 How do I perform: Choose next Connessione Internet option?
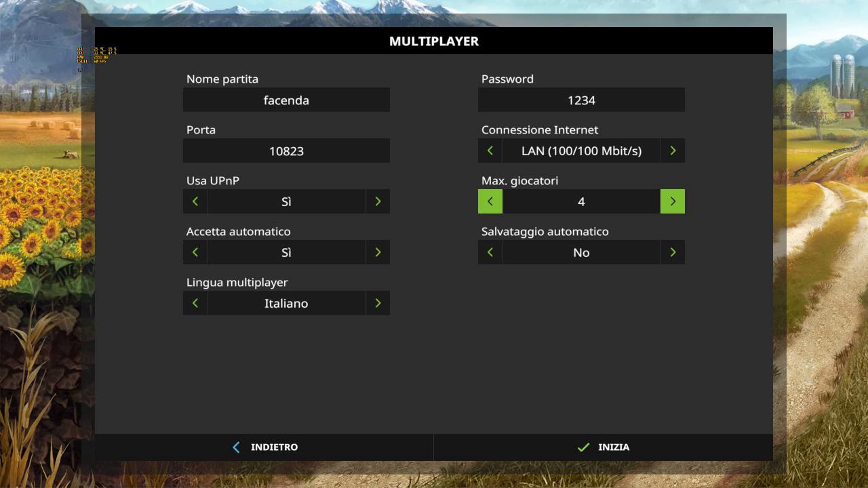coord(673,150)
